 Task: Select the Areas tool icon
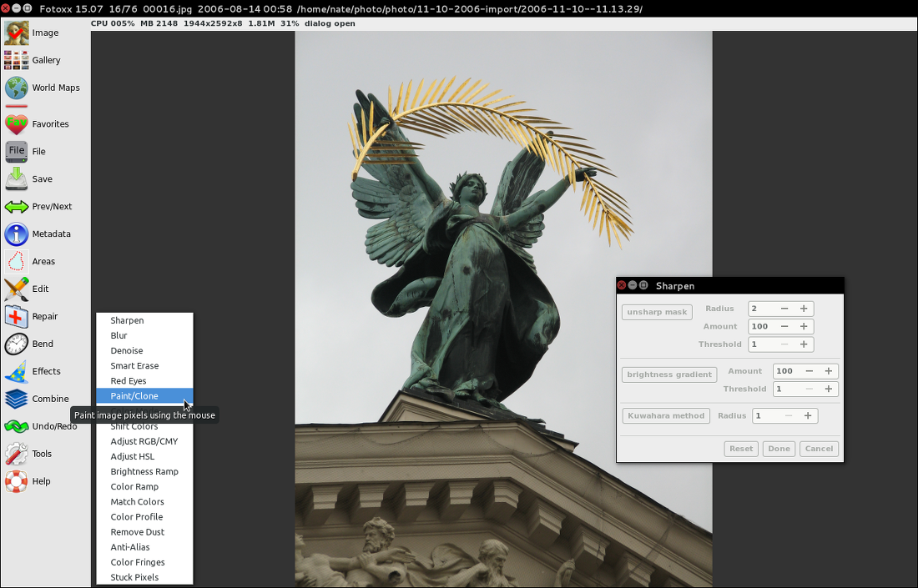pos(17,261)
